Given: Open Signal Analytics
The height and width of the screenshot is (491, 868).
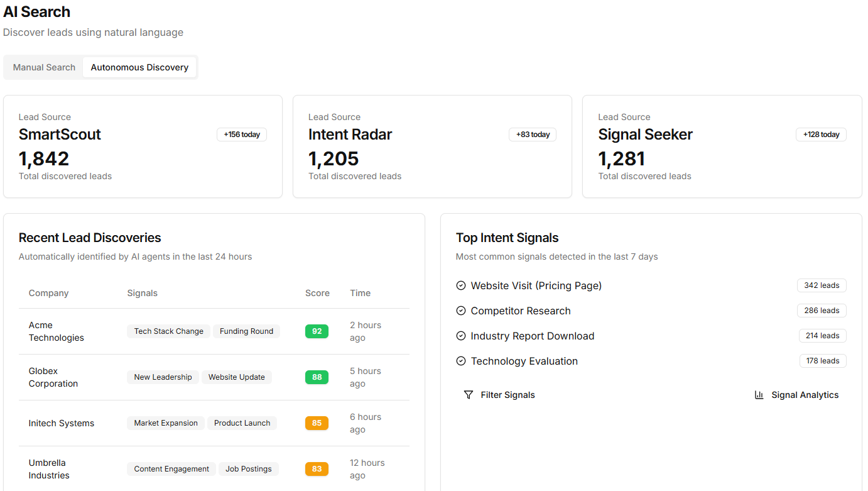Looking at the screenshot, I should point(796,395).
